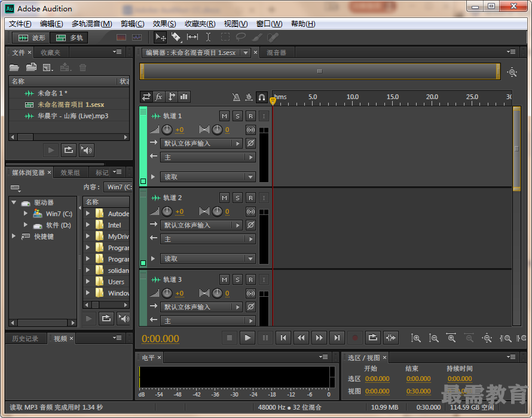Select the Time Selection tool
The image size is (532, 418).
209,37
